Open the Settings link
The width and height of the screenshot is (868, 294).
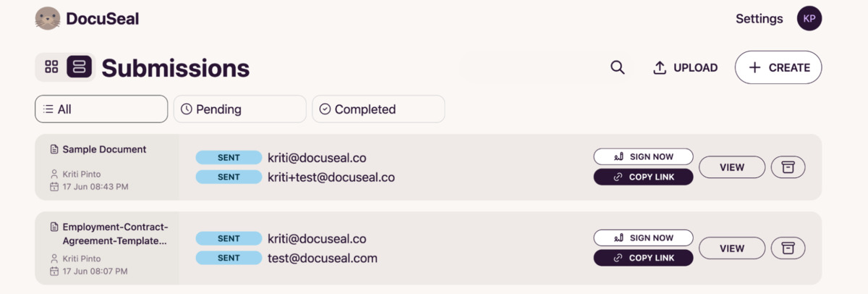[x=759, y=19]
